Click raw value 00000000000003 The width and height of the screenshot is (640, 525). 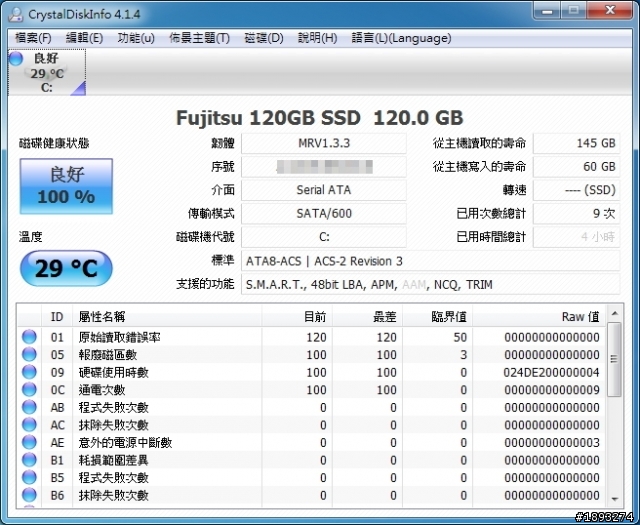[x=552, y=443]
